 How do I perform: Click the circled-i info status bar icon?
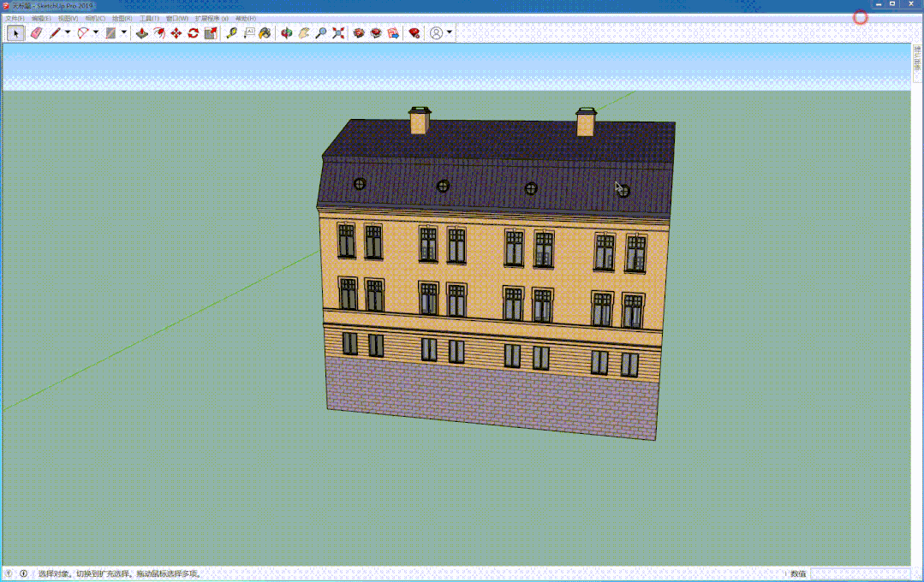coord(24,573)
